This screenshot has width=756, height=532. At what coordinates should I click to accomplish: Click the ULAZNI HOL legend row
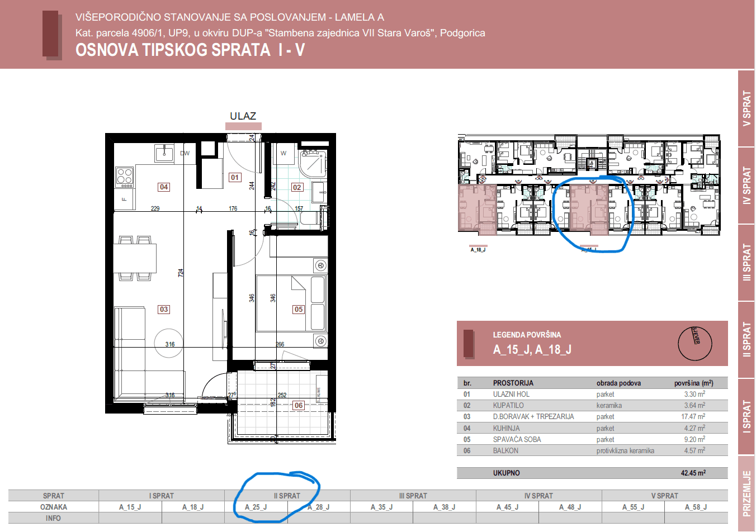592,394
